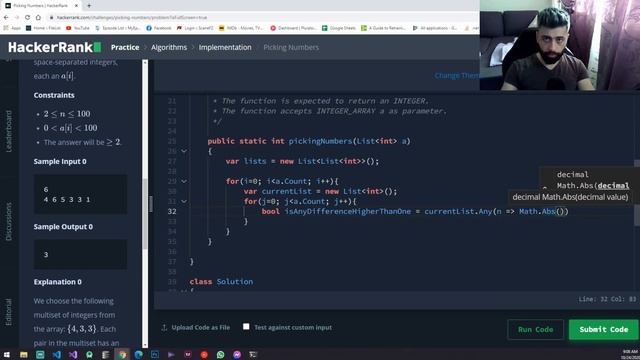Close the Picking Numbers browser tab
The width and height of the screenshot is (640, 360).
tap(76, 6)
